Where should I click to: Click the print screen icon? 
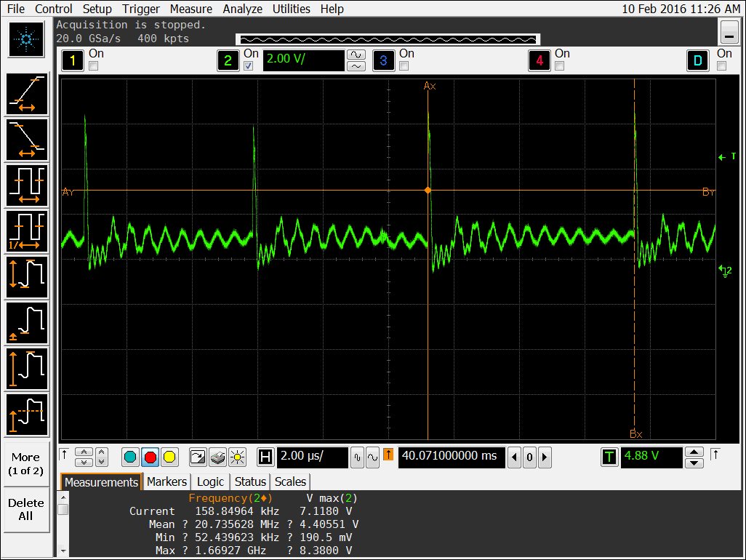pyautogui.click(x=217, y=457)
